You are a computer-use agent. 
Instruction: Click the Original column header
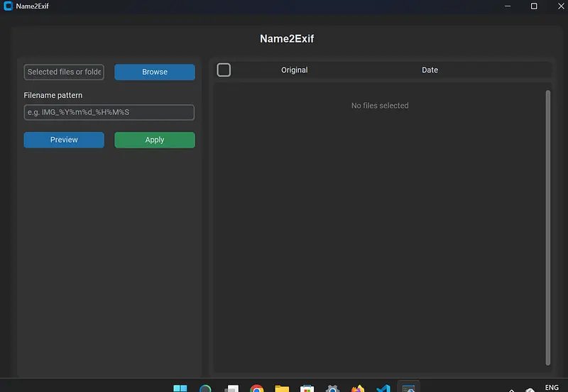point(294,70)
